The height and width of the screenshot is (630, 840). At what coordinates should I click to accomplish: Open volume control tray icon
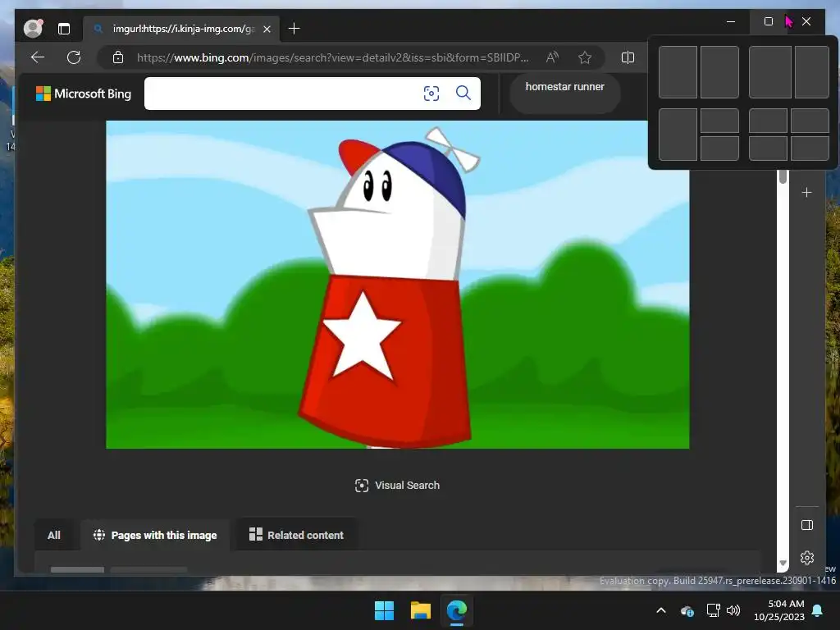pyautogui.click(x=733, y=610)
